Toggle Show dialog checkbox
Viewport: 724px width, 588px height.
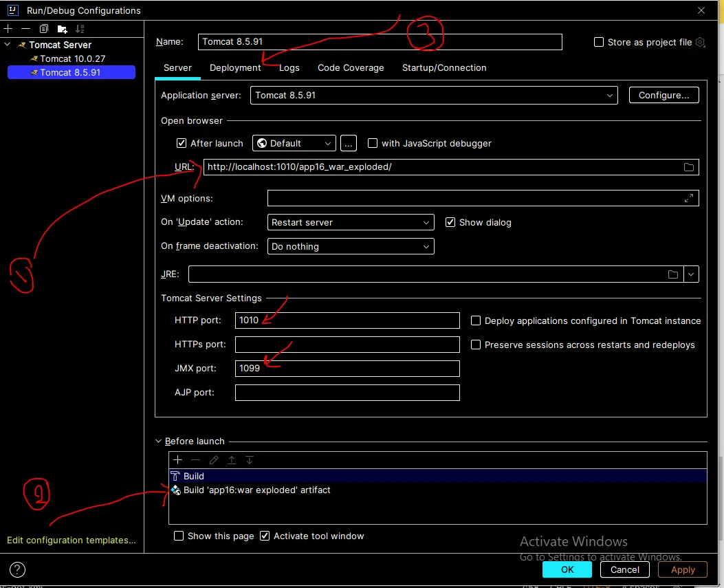click(x=450, y=223)
